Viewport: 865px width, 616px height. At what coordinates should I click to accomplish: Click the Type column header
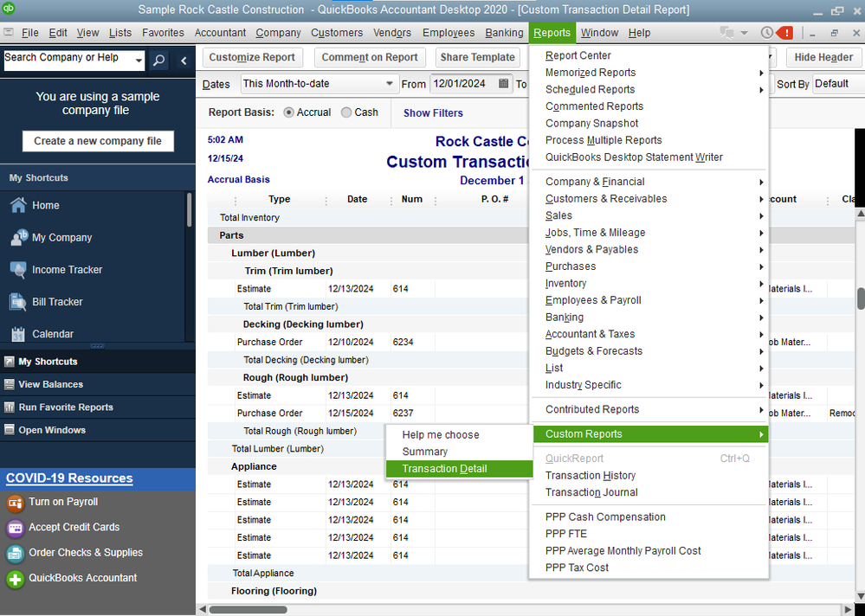[x=279, y=200]
